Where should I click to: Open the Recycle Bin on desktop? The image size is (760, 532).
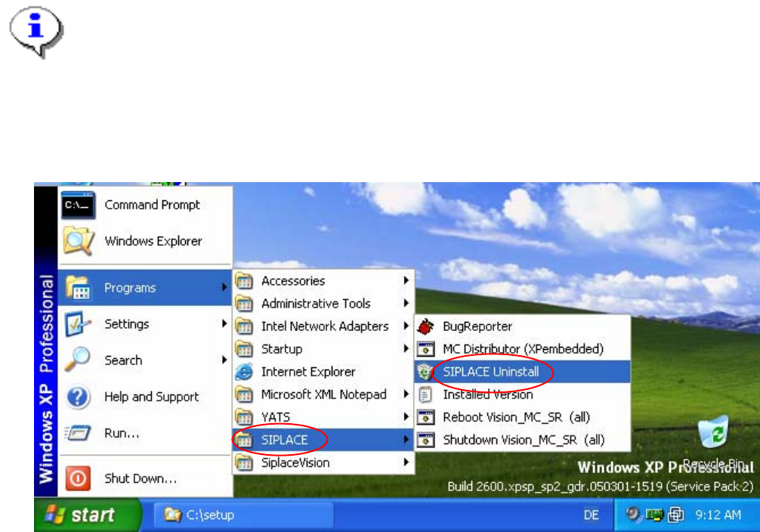coord(713,431)
